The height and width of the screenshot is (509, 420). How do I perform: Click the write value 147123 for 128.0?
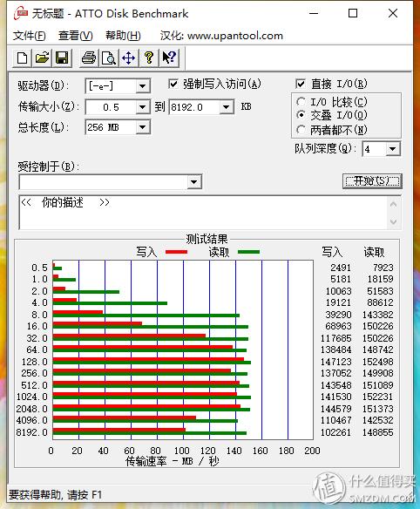tap(336, 362)
